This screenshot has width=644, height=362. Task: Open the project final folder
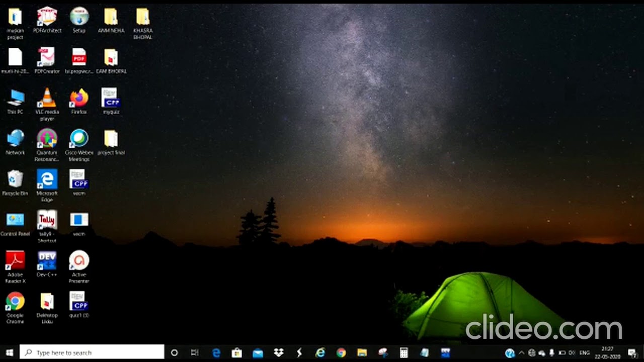tap(111, 142)
